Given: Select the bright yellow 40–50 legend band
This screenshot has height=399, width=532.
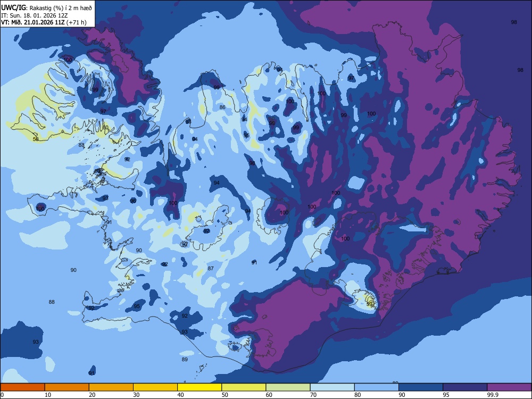Looking at the screenshot, I should point(199,387).
